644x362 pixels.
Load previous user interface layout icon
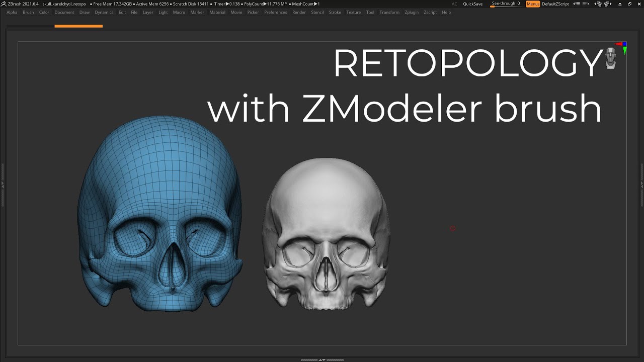tap(599, 4)
